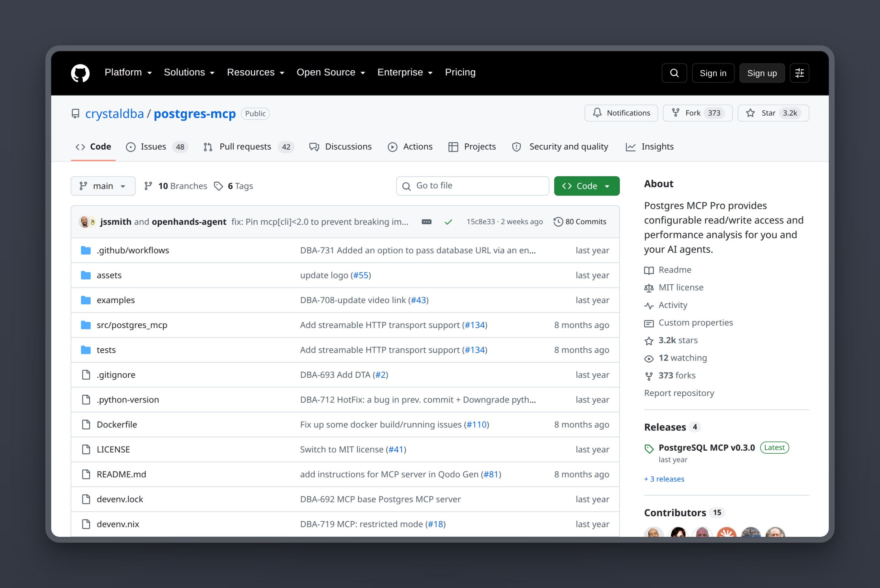The height and width of the screenshot is (588, 880).
Task: Expand the Resources menu
Action: [256, 73]
